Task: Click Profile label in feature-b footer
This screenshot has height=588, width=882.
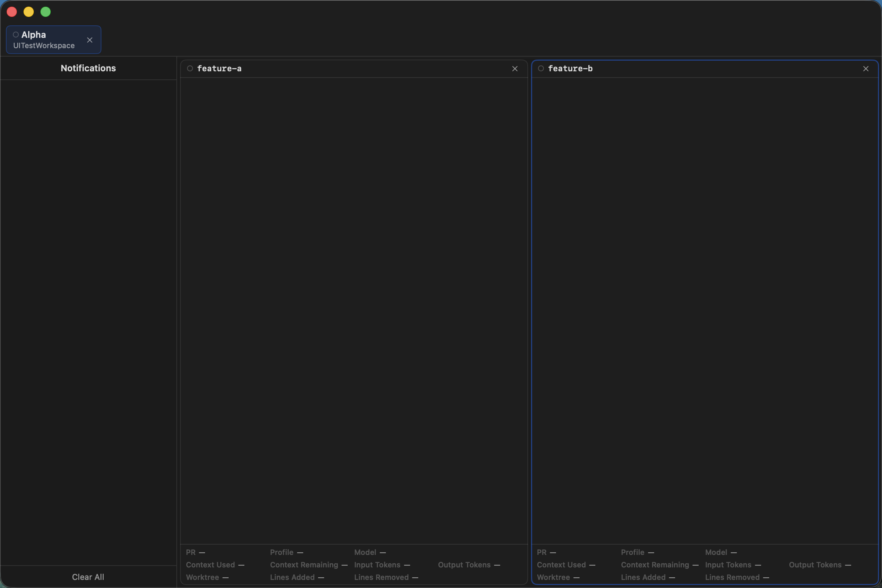Action: (x=632, y=552)
